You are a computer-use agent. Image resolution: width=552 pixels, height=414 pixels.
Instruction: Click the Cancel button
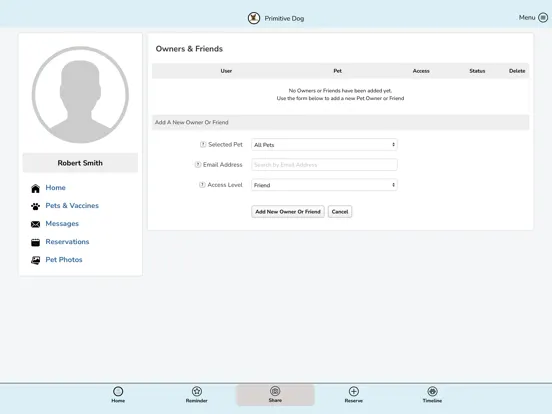[340, 212]
